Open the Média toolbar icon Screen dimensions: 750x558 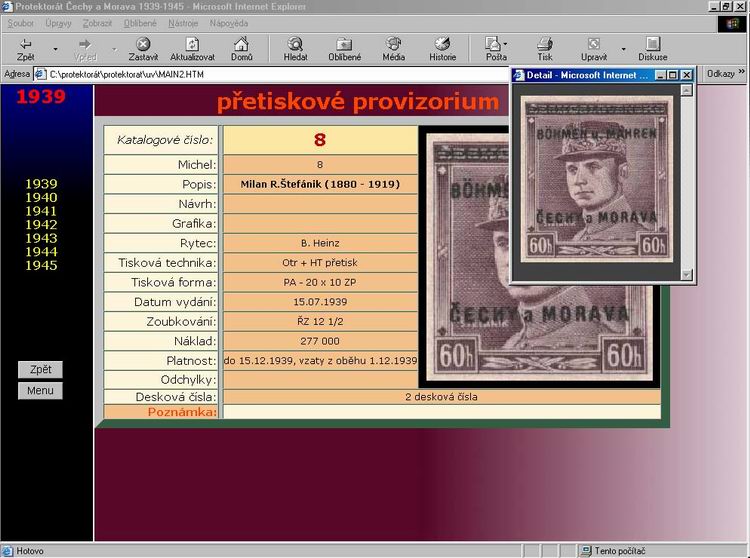coord(393,44)
